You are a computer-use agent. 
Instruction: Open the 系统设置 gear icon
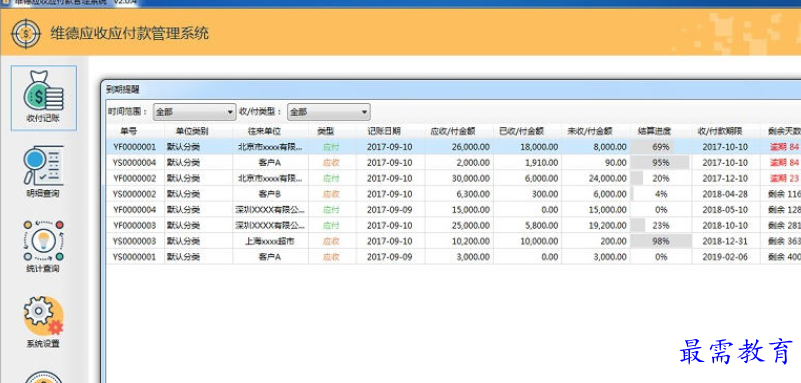(44, 316)
